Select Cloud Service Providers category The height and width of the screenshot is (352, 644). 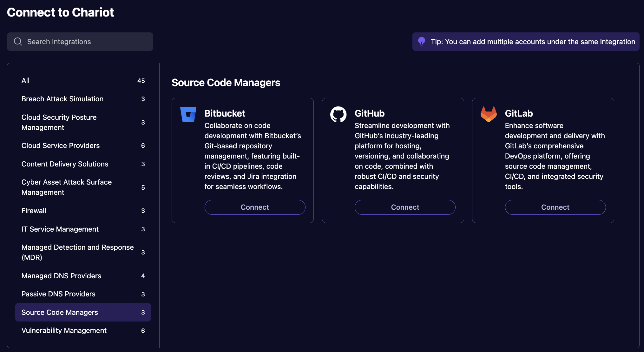point(83,146)
